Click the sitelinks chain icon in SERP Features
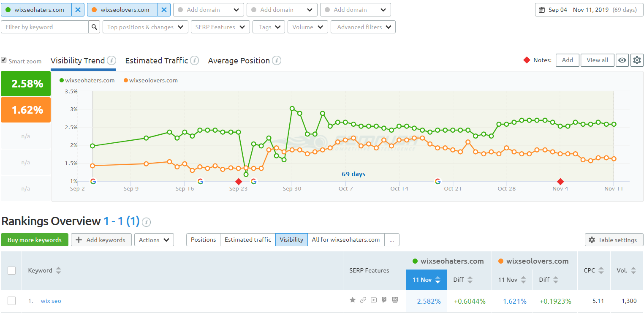Screen dimensions: 644x316 point(363,300)
